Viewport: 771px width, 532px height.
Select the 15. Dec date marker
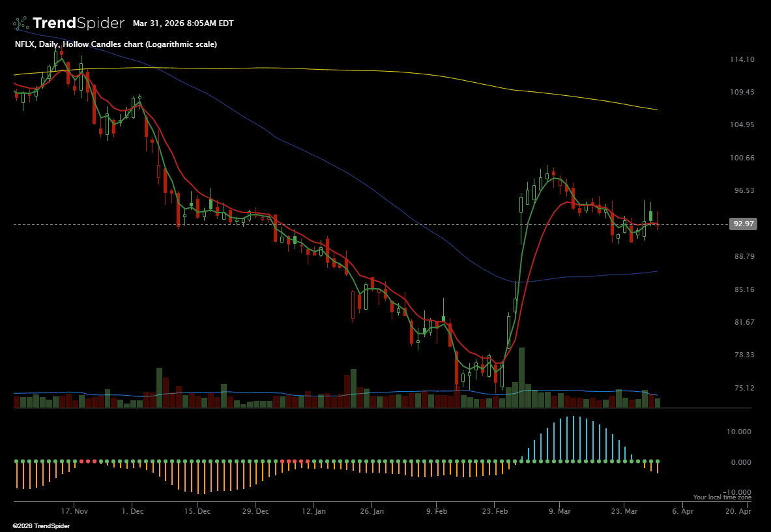click(x=199, y=512)
